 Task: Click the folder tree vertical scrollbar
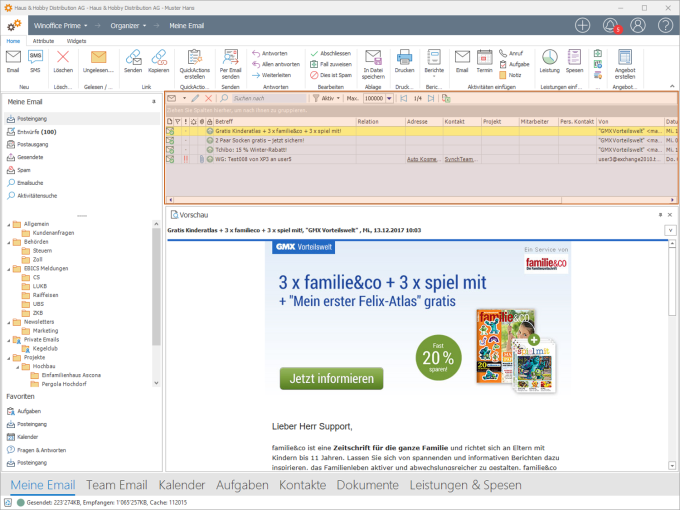click(156, 286)
